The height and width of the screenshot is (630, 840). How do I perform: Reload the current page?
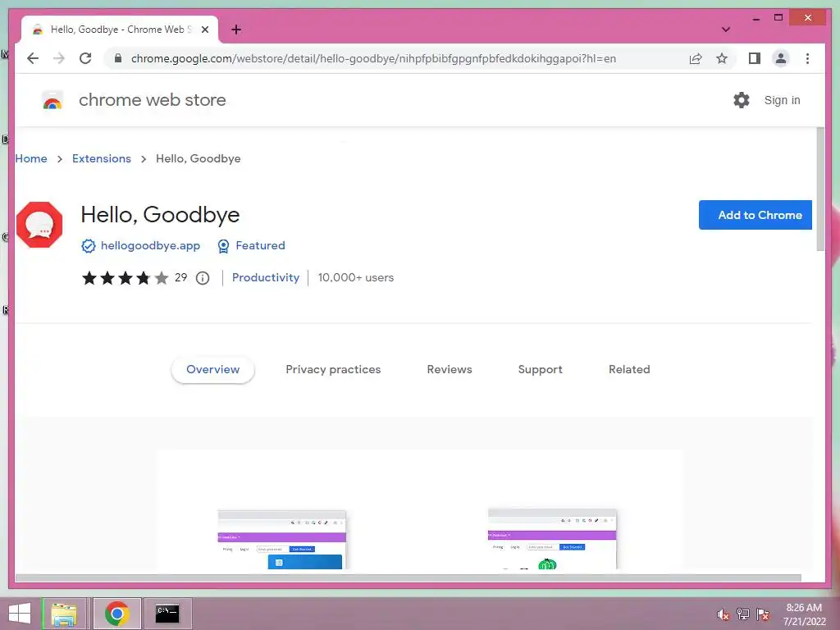click(x=85, y=58)
